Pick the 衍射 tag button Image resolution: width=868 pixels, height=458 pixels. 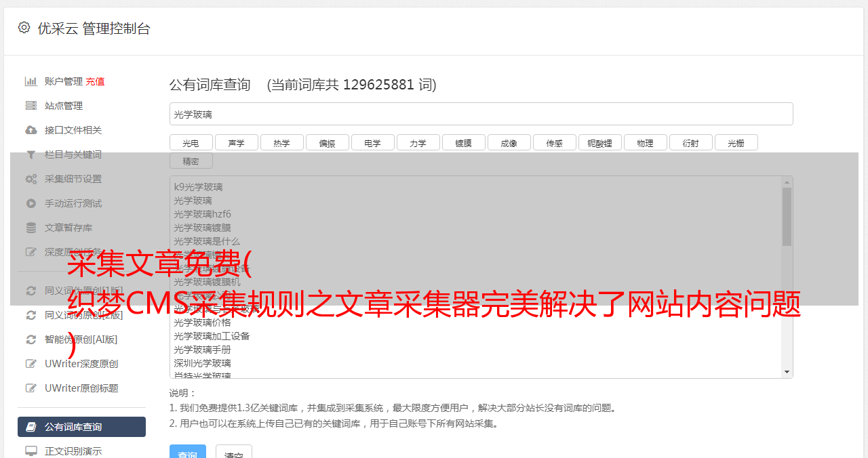click(x=690, y=142)
